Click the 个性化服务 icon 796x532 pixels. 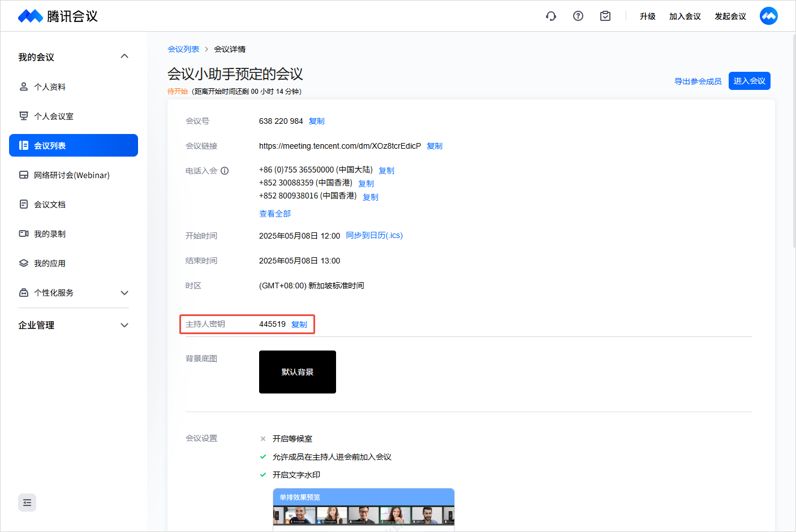click(x=24, y=292)
